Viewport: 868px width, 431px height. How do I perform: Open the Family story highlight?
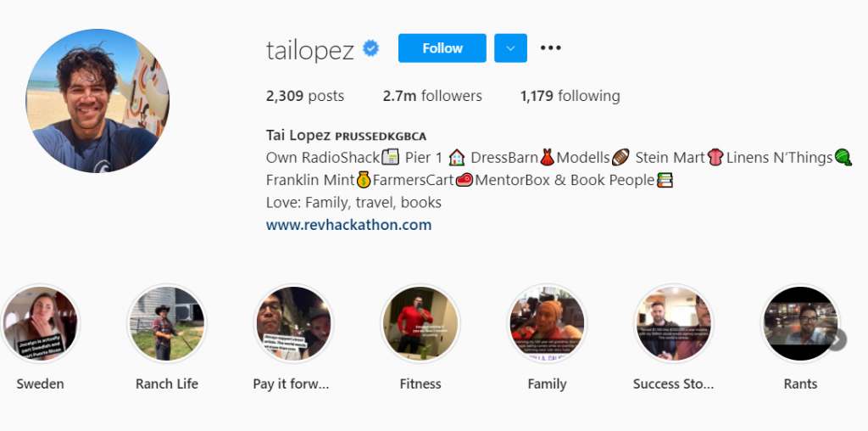pos(547,323)
